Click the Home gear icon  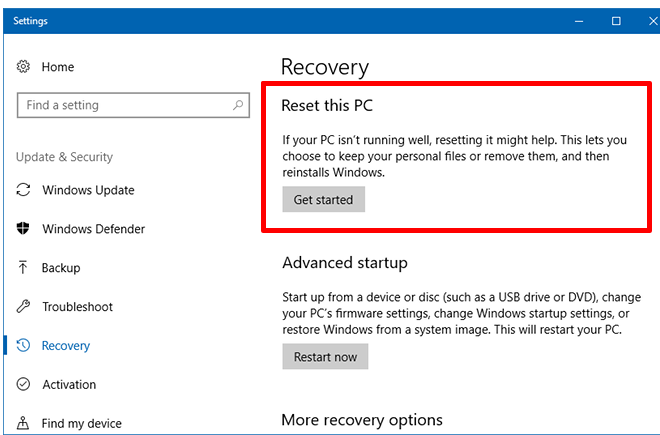click(24, 67)
